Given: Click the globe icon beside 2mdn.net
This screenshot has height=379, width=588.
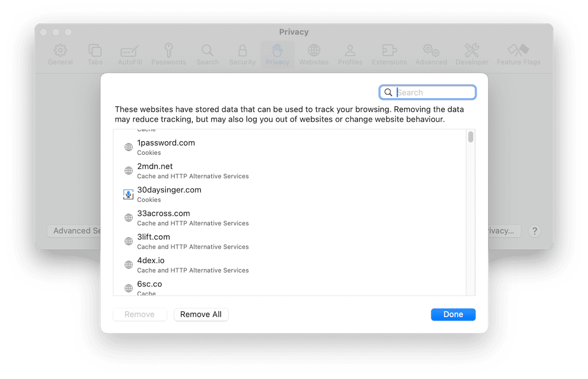Looking at the screenshot, I should coord(129,171).
